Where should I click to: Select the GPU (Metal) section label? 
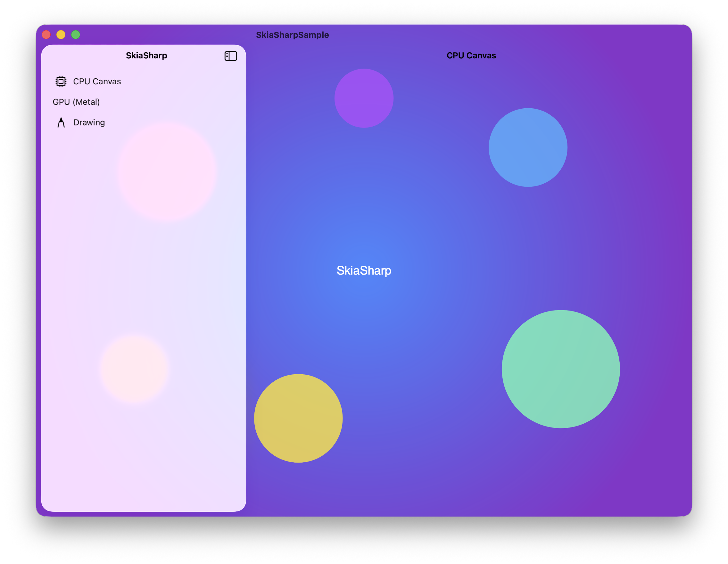[76, 102]
